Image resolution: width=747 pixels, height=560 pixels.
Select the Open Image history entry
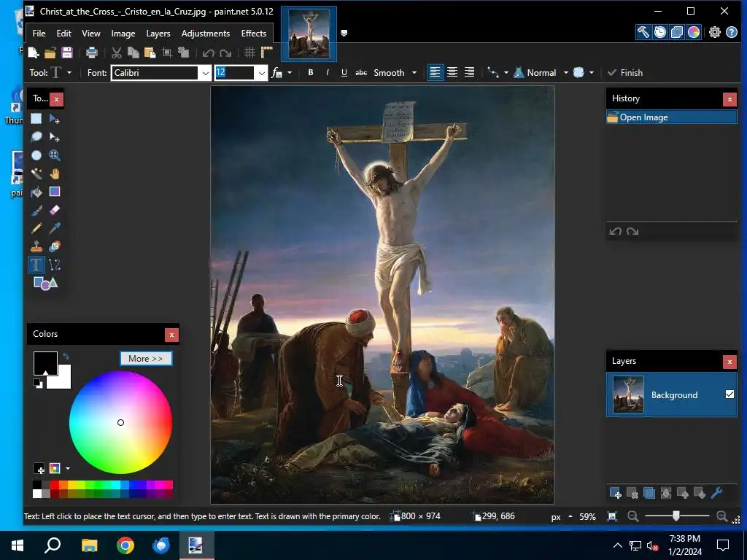(671, 117)
